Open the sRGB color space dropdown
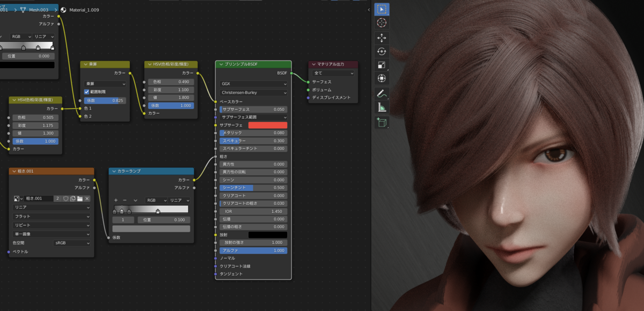This screenshot has width=644, height=311. tap(72, 243)
